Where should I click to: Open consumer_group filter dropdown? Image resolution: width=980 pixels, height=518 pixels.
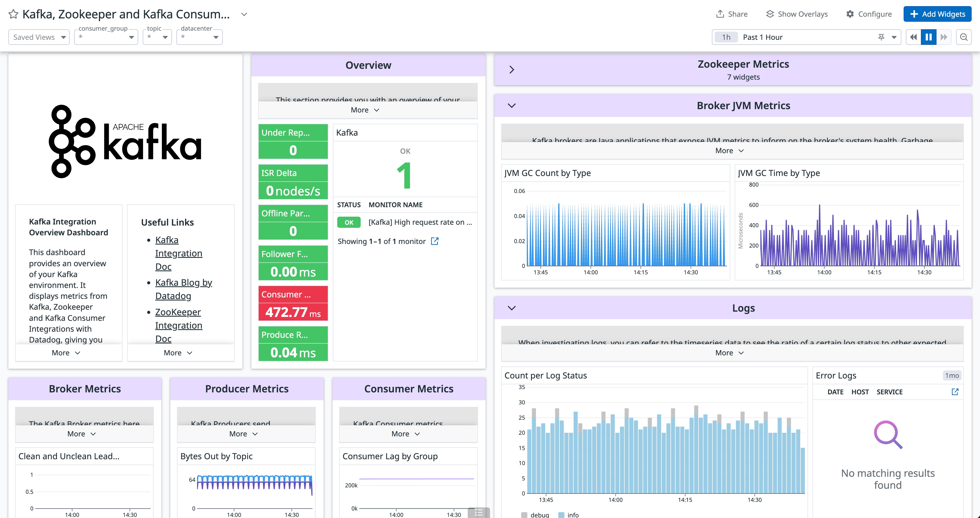click(x=106, y=37)
